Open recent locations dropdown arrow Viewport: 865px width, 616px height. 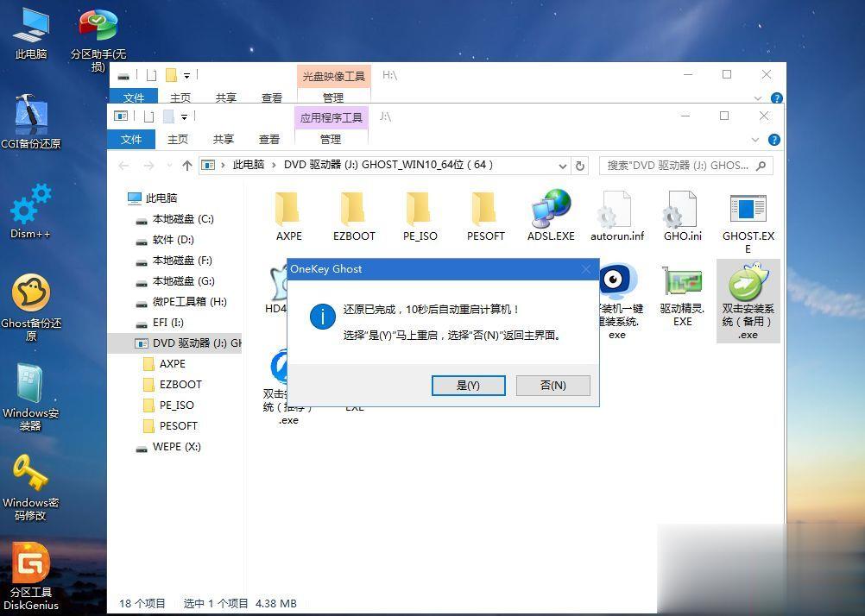169,166
